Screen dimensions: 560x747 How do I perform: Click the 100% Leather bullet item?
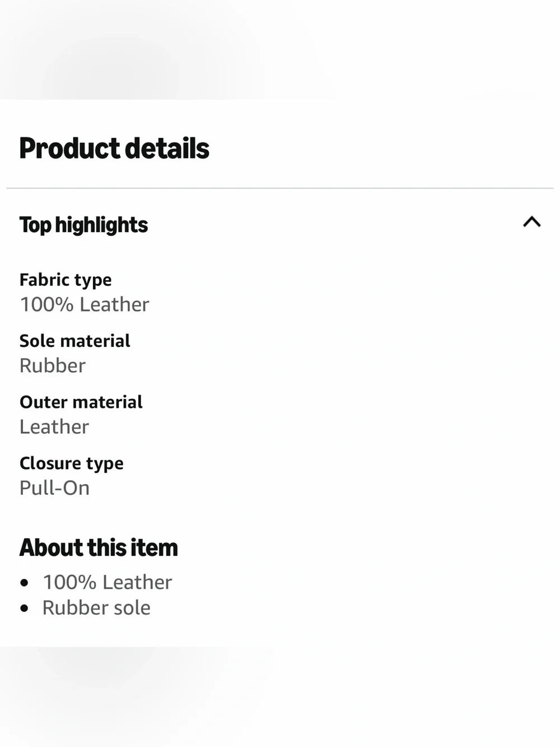tap(108, 582)
